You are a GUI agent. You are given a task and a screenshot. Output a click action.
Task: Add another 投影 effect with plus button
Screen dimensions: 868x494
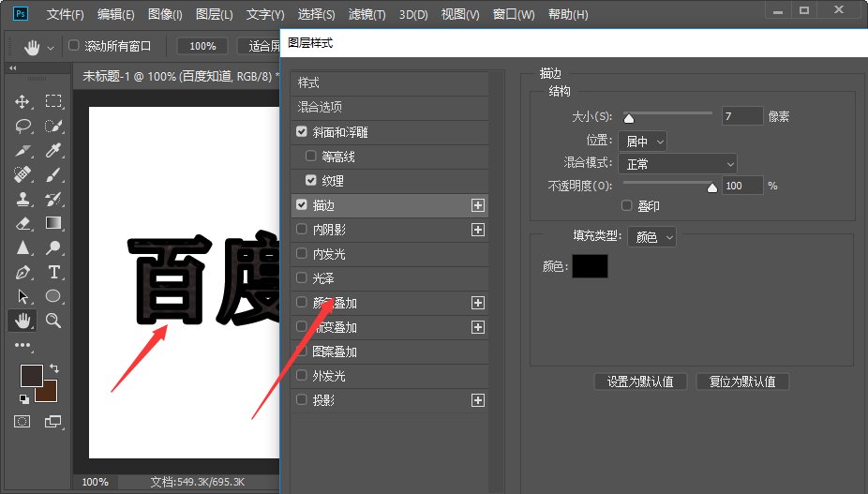pos(478,400)
